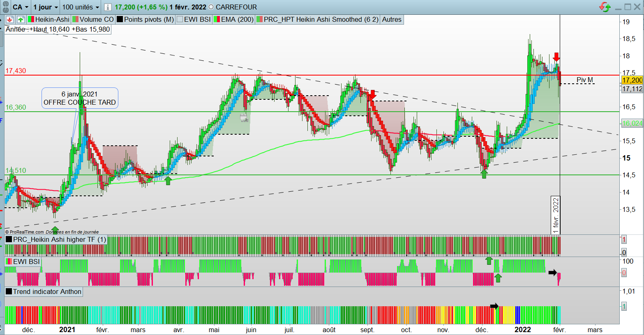Click the black Points pivots swatch
The width and height of the screenshot is (644, 335).
(120, 19)
